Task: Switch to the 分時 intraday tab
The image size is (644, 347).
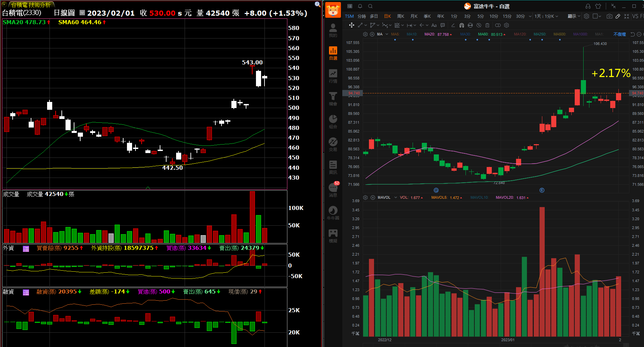Action: (361, 16)
